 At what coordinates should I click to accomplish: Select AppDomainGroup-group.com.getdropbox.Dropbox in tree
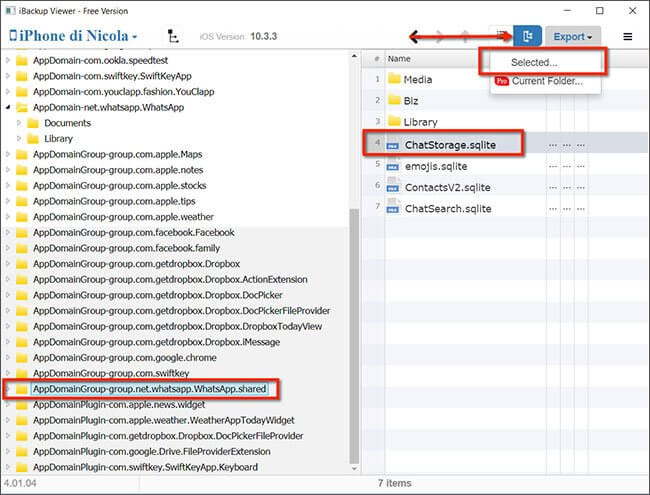pyautogui.click(x=136, y=264)
